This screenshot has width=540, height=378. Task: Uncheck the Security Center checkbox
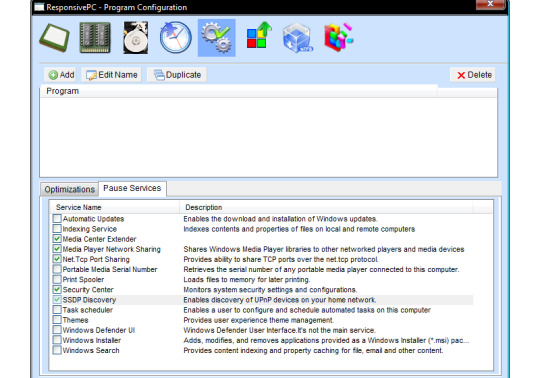pyautogui.click(x=57, y=290)
